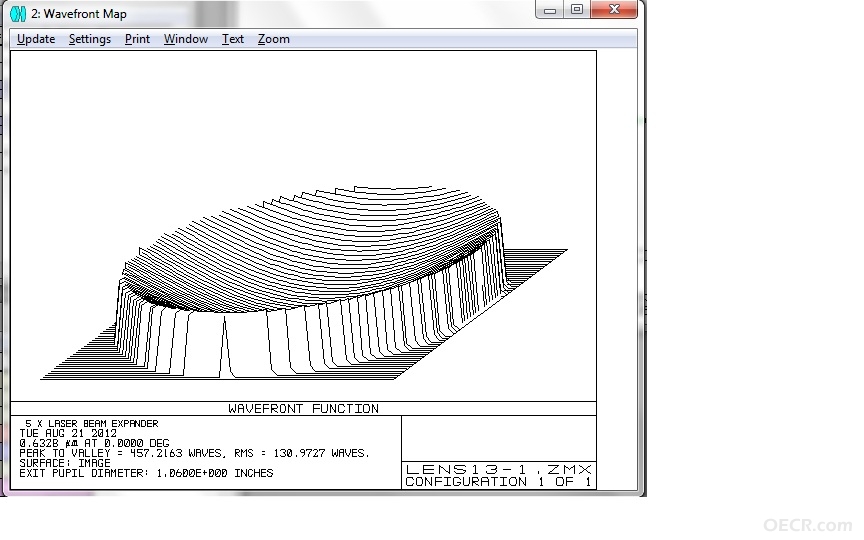Click the EXIT PUPIL DIAMETER line
Screen dimensions: 864x540
(x=146, y=473)
